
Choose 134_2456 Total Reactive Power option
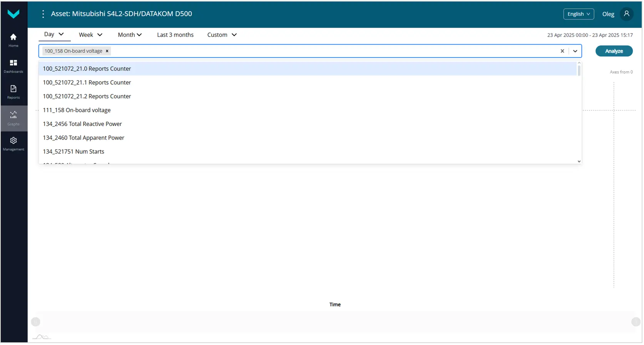(82, 124)
